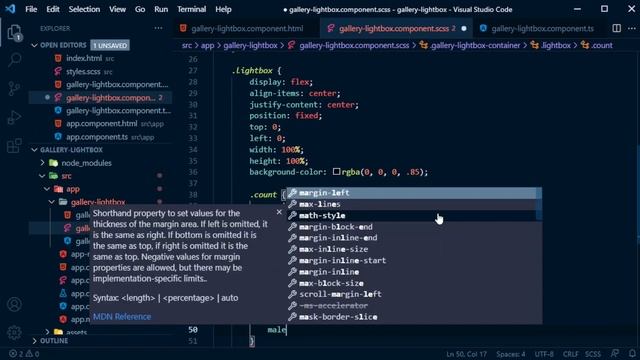Click the feedback icon in status bar
Image resolution: width=640 pixels, height=360 pixels.
coord(615,353)
